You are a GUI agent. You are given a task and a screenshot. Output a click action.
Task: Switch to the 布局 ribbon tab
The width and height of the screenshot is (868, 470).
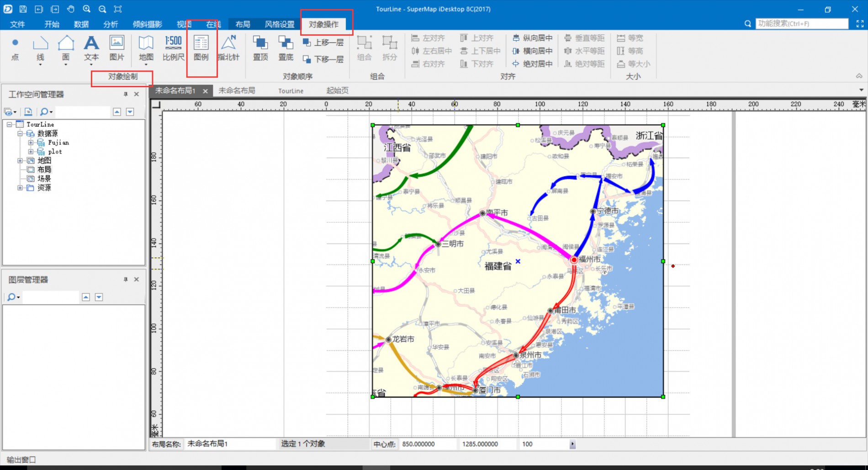click(x=243, y=24)
